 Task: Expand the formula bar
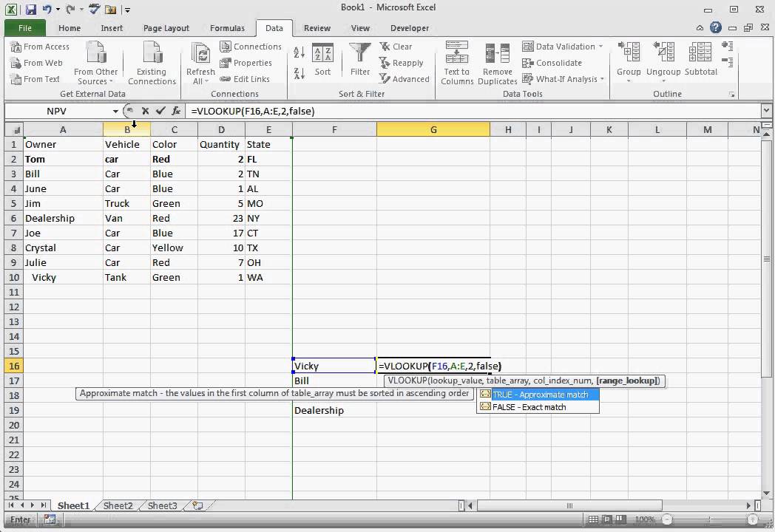pyautogui.click(x=766, y=111)
